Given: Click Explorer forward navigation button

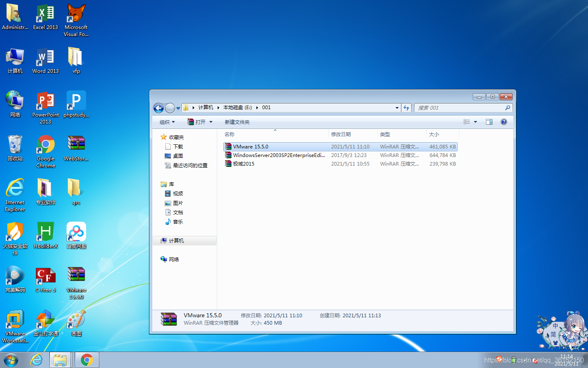Looking at the screenshot, I should 170,108.
